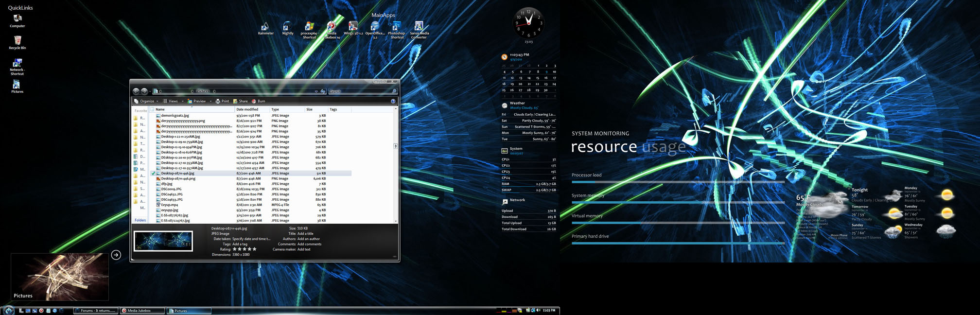Sort files by the Size column header
The image size is (980, 315).
[x=316, y=109]
